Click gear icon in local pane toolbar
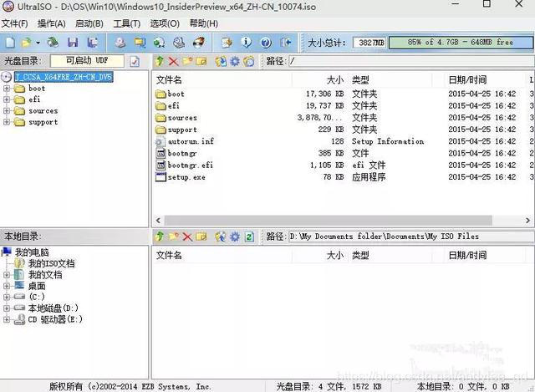The image size is (535, 392). tap(235, 237)
